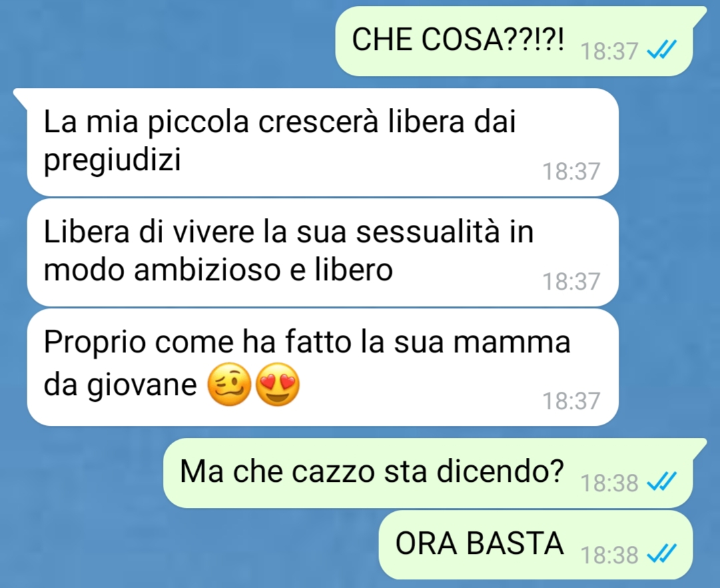This screenshot has width=720, height=588.
Task: Click the timestamp of 'pregiudizi' message
Action: 571,172
